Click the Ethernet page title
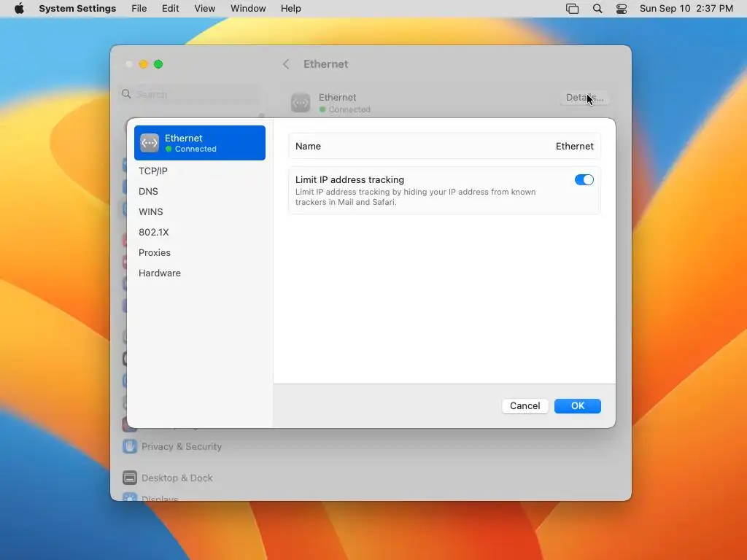747x560 pixels. (x=326, y=64)
